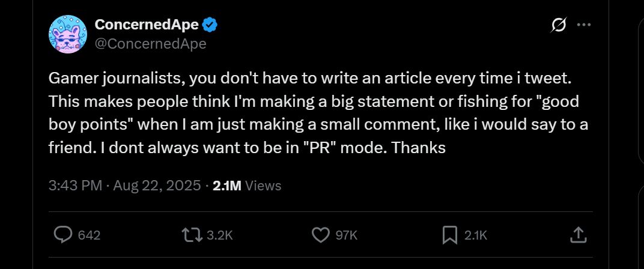Open the three-dot more options menu

583,25
